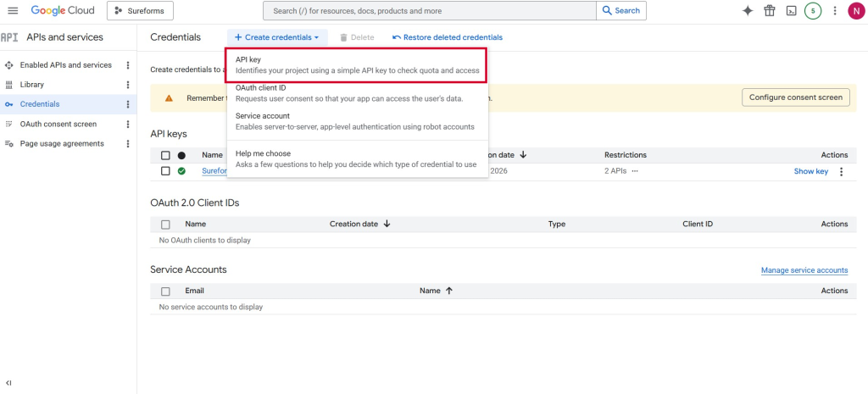This screenshot has width=868, height=394.
Task: Sort Service Accounts by Name arrow
Action: point(449,291)
